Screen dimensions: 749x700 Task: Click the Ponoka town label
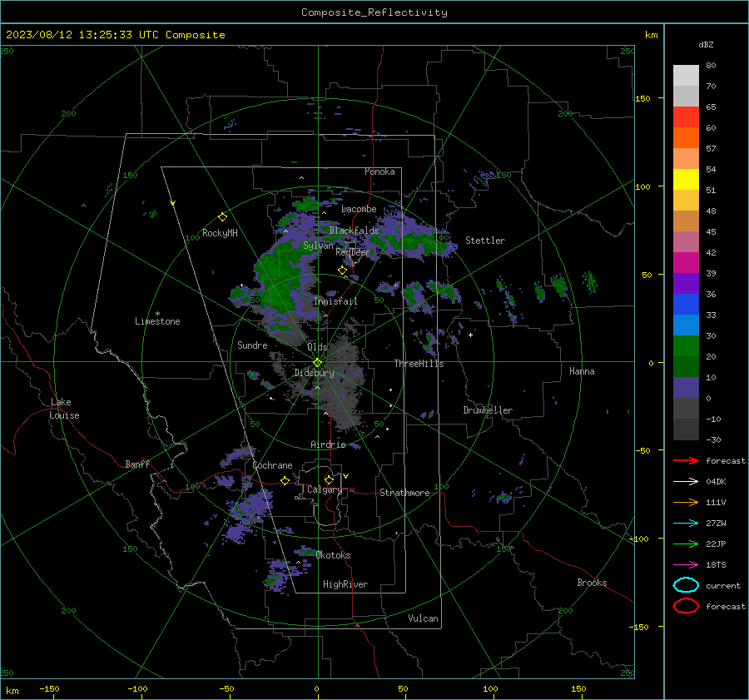tap(379, 171)
